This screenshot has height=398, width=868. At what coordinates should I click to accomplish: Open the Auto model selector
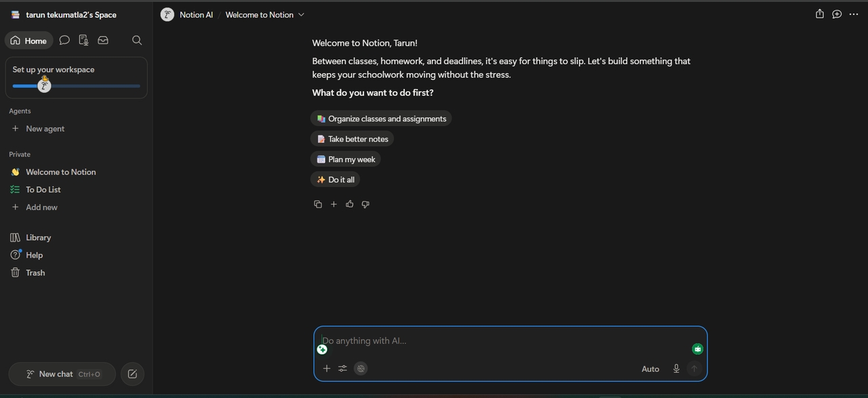point(650,369)
